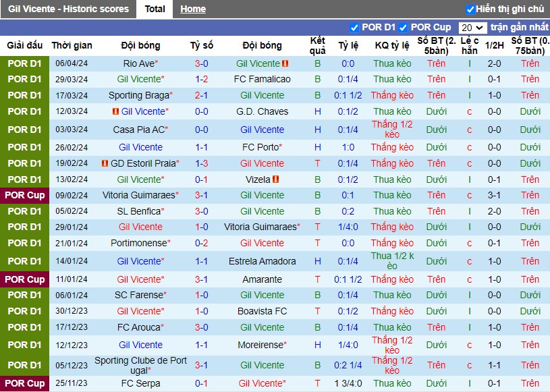Click the 0-2 score of Portimonense match

202,243
